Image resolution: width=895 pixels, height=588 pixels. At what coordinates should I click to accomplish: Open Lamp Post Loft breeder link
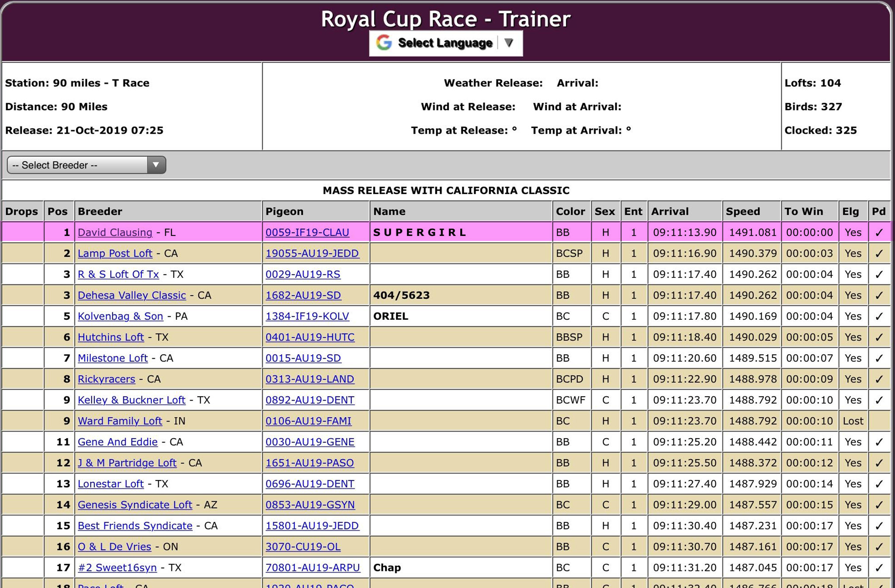tap(115, 253)
